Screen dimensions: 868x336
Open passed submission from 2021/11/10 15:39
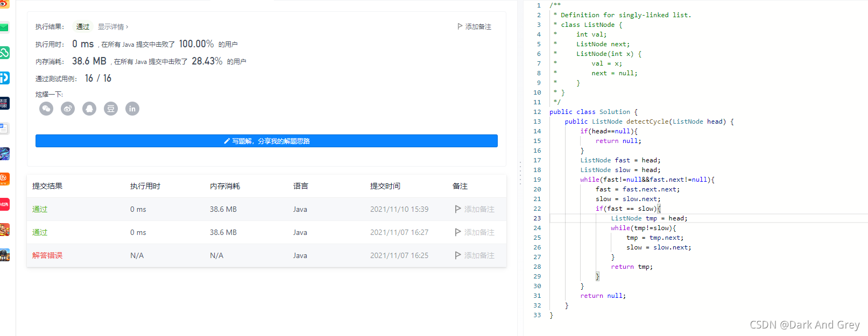pyautogui.click(x=40, y=209)
